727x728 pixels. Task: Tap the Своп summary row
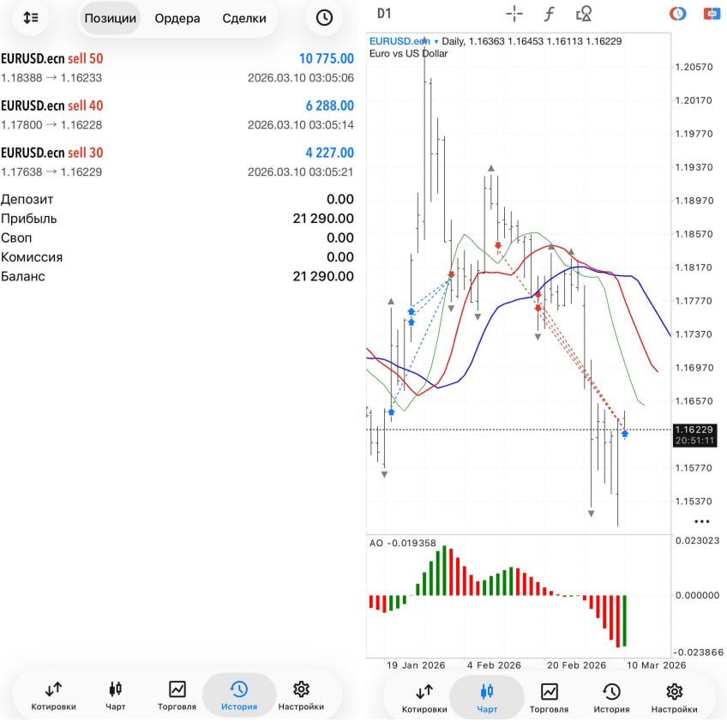pyautogui.click(x=177, y=238)
